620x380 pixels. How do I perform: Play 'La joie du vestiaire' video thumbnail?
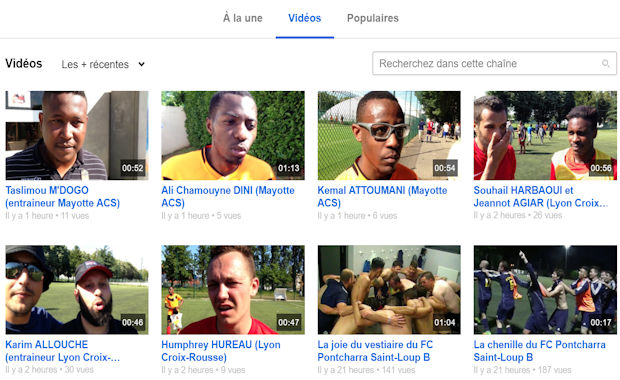click(x=389, y=290)
